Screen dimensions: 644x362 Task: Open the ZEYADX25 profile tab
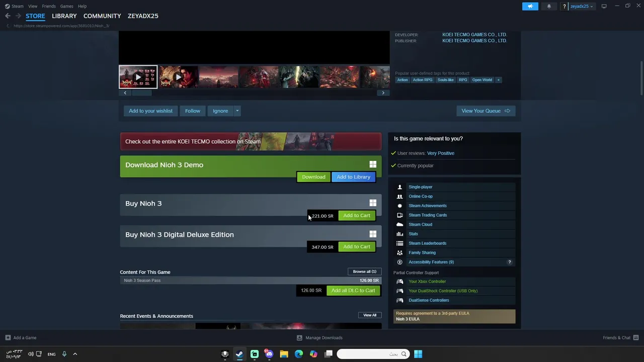[143, 16]
